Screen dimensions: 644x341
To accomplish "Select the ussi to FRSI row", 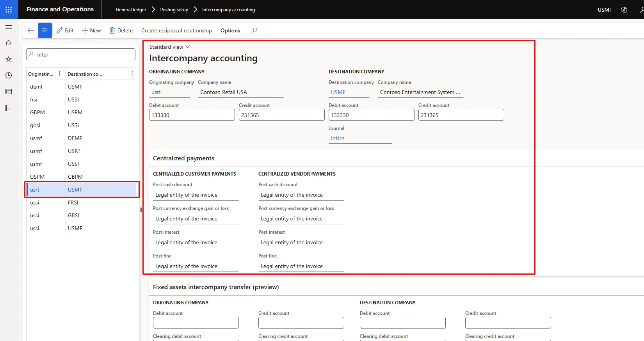I will (x=81, y=202).
